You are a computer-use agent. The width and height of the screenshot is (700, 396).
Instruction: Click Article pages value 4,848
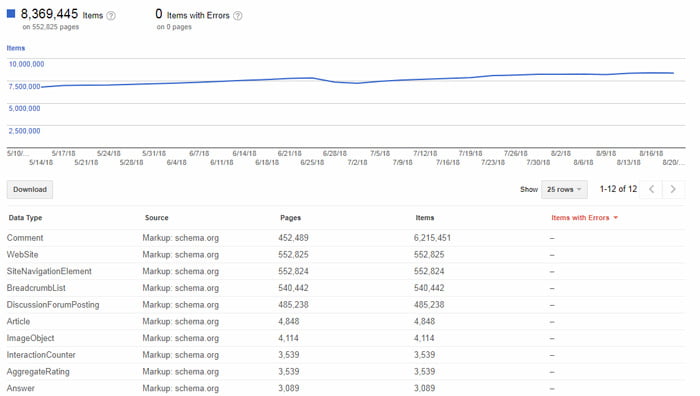[x=289, y=321]
